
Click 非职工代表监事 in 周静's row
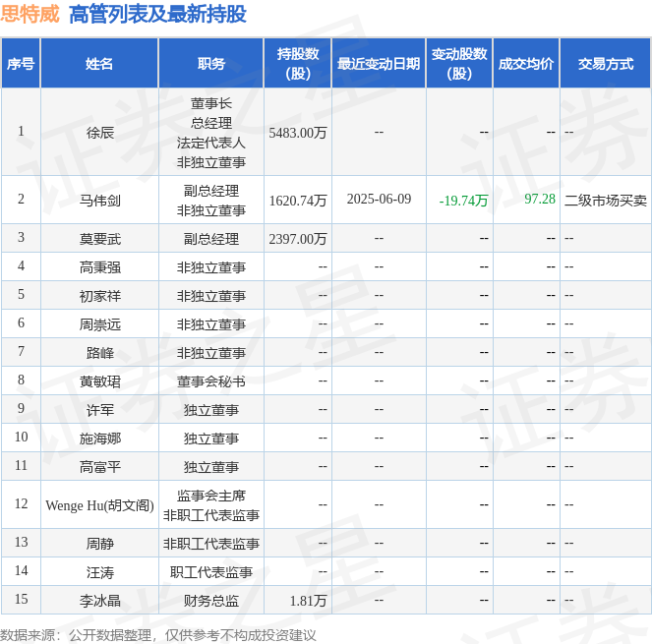[211, 544]
